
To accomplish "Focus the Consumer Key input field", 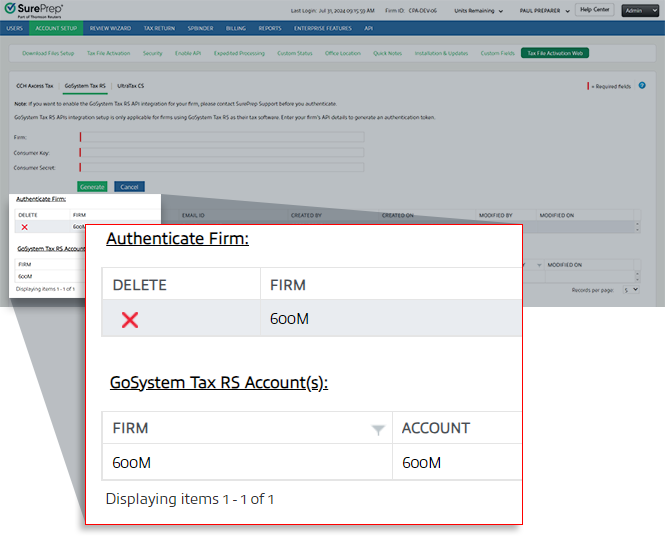I will [222, 152].
